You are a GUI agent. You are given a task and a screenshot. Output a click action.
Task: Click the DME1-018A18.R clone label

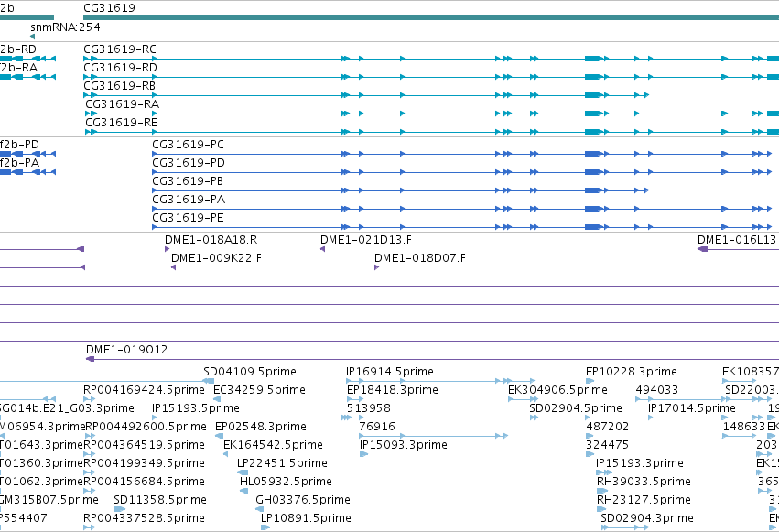point(211,240)
